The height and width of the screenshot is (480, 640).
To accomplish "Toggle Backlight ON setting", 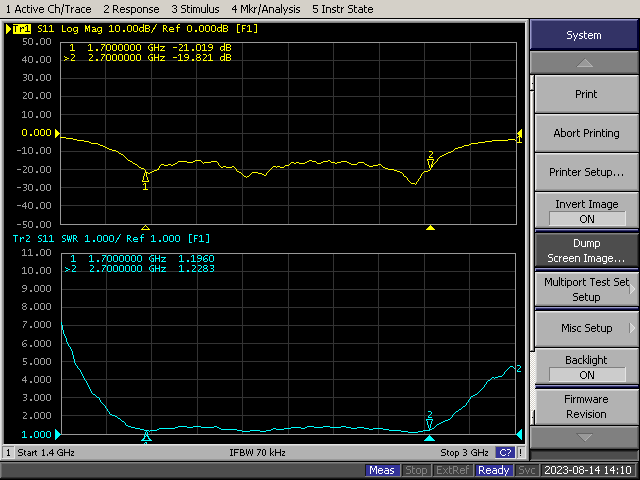I will 586,367.
